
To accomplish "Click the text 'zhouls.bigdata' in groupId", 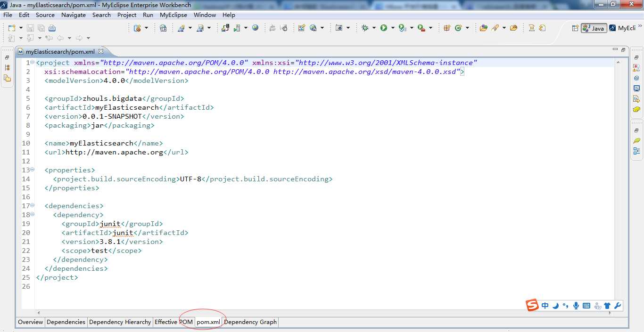I will 112,98.
